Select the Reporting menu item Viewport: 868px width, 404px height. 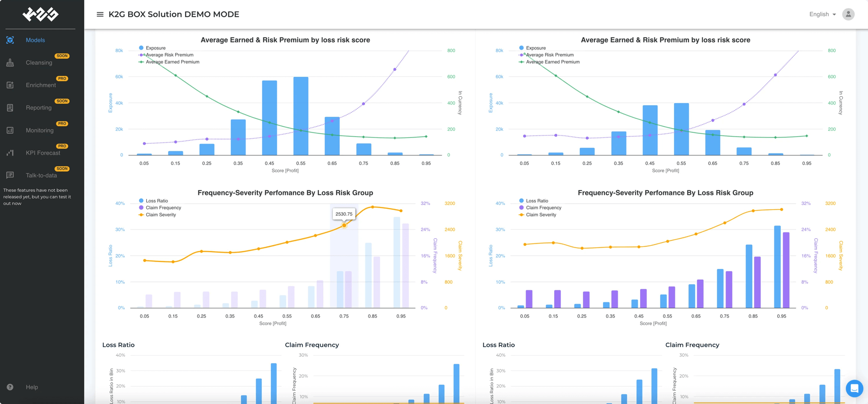coord(39,108)
